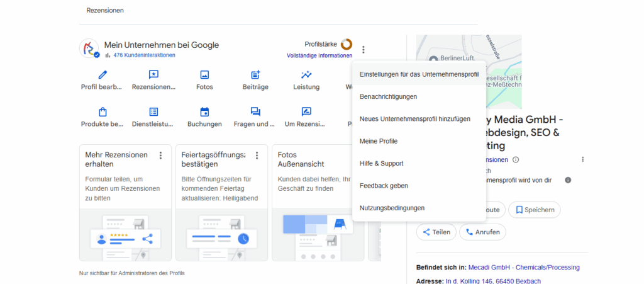Select Einstellungen für das Unternehmensprofil
Viewport: 644px width, 284px height.
(x=419, y=74)
